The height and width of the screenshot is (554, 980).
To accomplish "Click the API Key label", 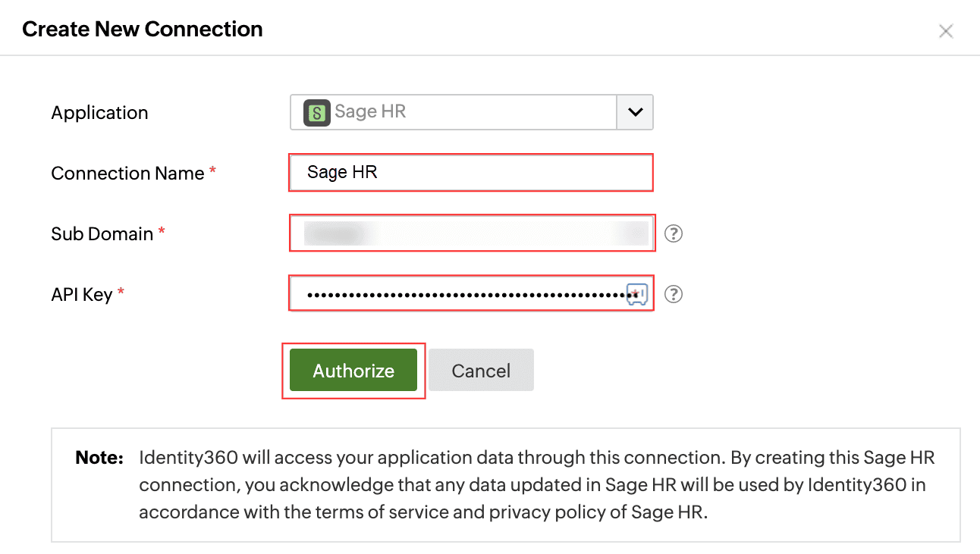I will pos(82,295).
